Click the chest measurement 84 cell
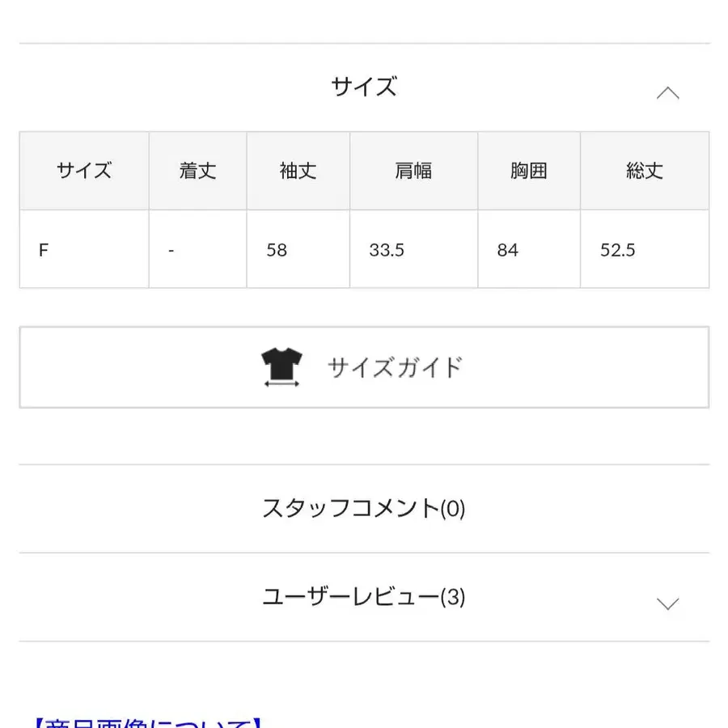The image size is (728, 728). [507, 250]
